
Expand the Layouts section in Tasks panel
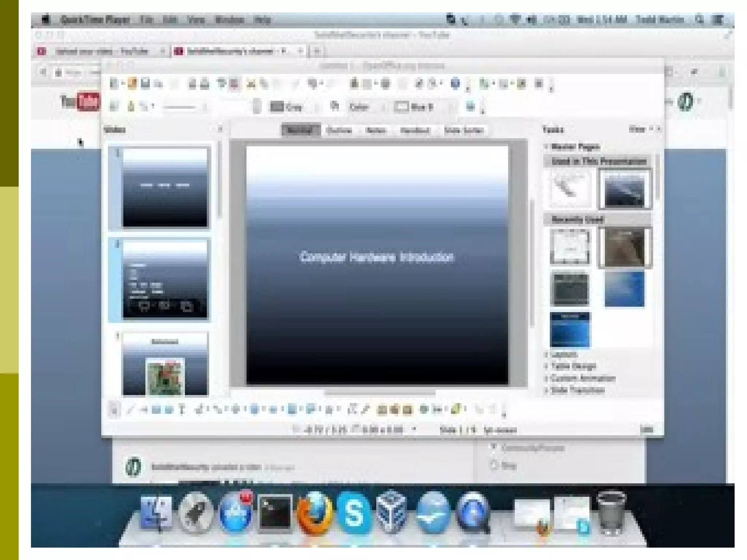[563, 354]
